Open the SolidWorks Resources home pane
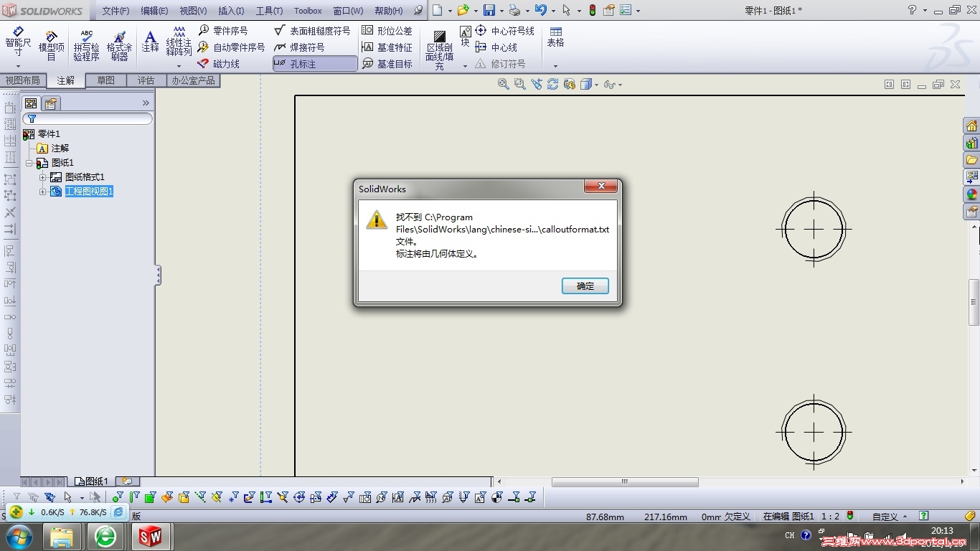This screenshot has width=980, height=551. point(972,126)
